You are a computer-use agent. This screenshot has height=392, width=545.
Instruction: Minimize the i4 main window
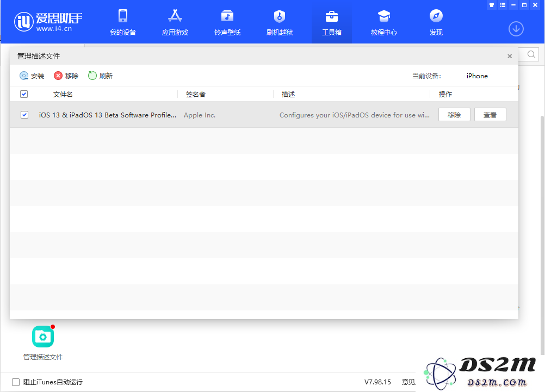(x=513, y=5)
